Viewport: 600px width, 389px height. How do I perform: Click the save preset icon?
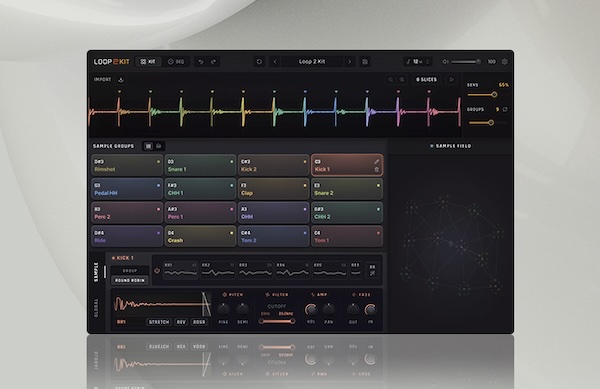(x=365, y=62)
